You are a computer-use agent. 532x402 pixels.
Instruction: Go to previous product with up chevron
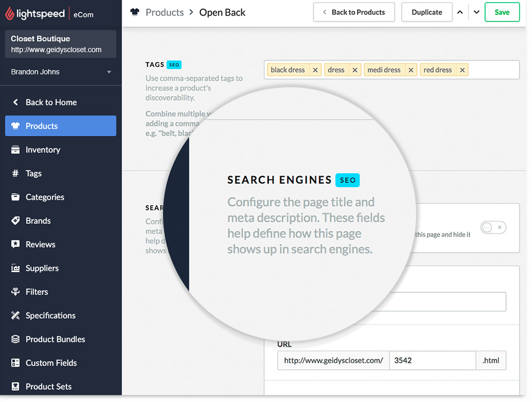[460, 12]
